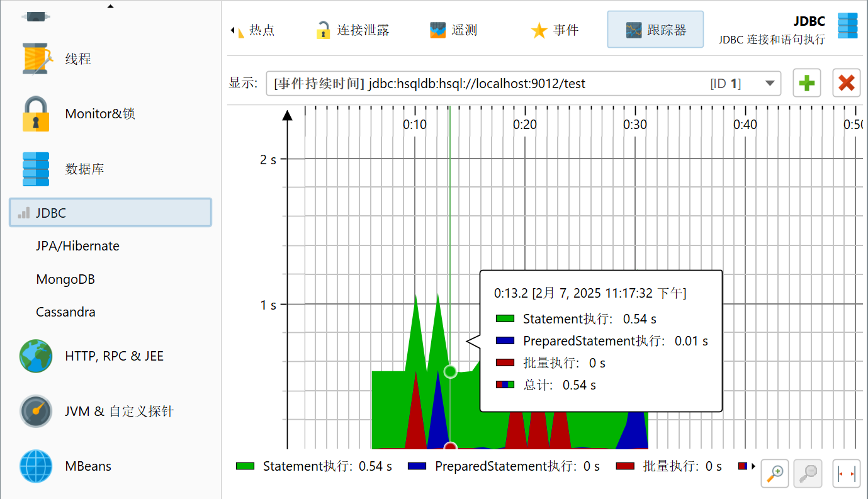Viewport: 868px width, 499px height.
Task: Click the small bar-chart icon beside JDBC
Action: tap(23, 213)
